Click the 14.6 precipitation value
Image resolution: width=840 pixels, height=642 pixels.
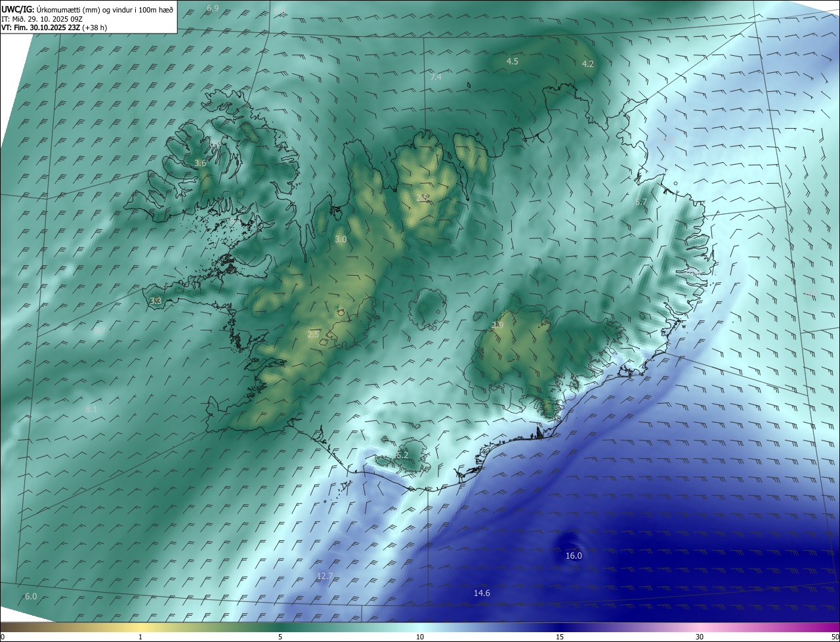pyautogui.click(x=482, y=593)
